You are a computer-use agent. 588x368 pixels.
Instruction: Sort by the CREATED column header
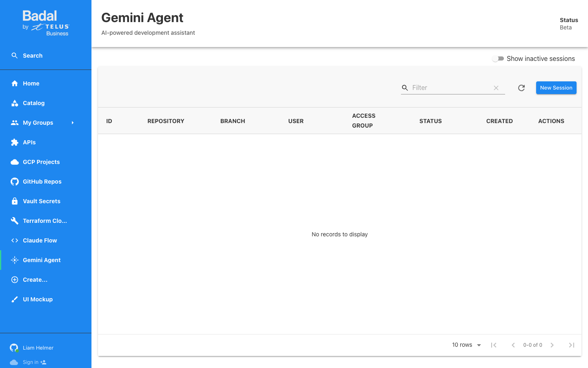click(499, 121)
